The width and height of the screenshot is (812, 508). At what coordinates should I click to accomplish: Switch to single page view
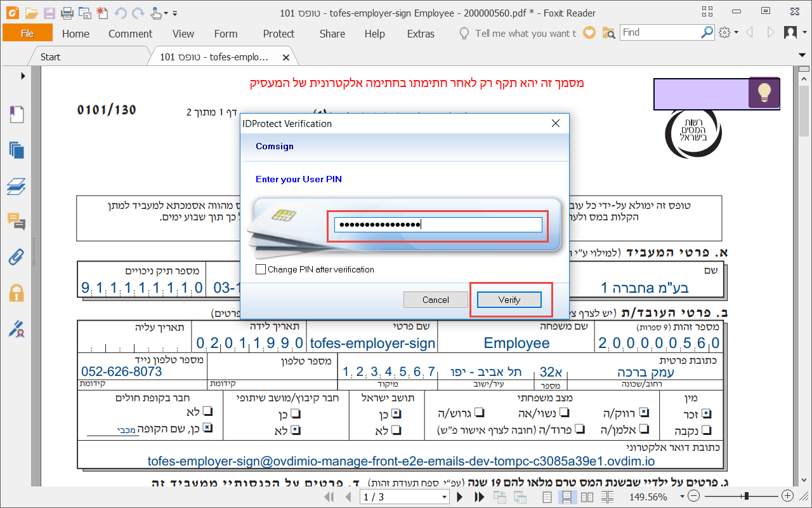[x=547, y=497]
